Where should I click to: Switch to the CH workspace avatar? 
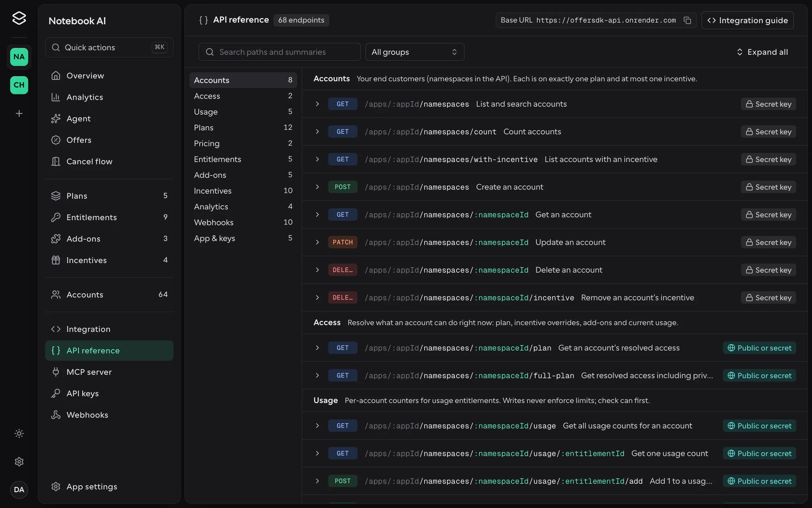[19, 85]
